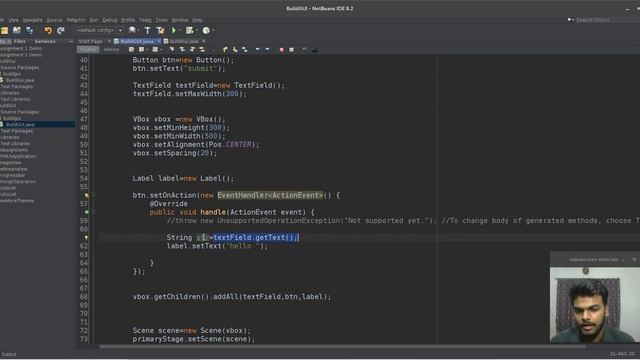Open the View menu
The height and width of the screenshot is (360, 640).
13,20
